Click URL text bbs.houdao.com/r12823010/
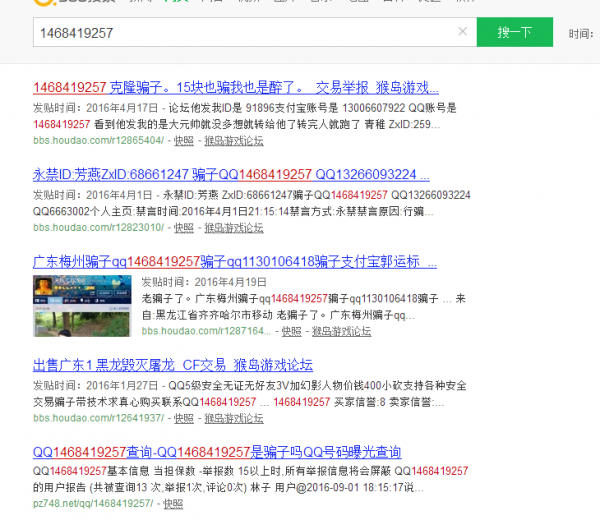The height and width of the screenshot is (520, 600). pos(98,228)
